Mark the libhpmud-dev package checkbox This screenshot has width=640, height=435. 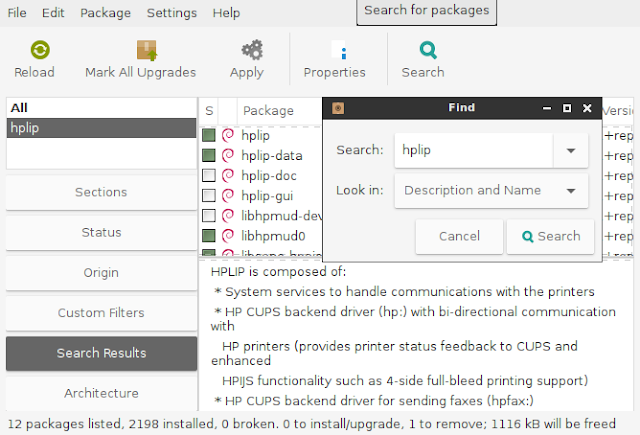[x=209, y=215]
